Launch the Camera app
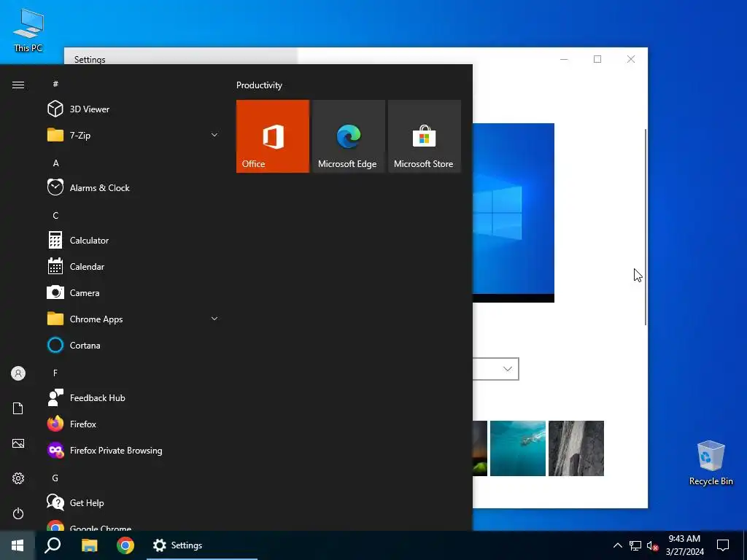The width and height of the screenshot is (747, 560). pyautogui.click(x=133, y=292)
